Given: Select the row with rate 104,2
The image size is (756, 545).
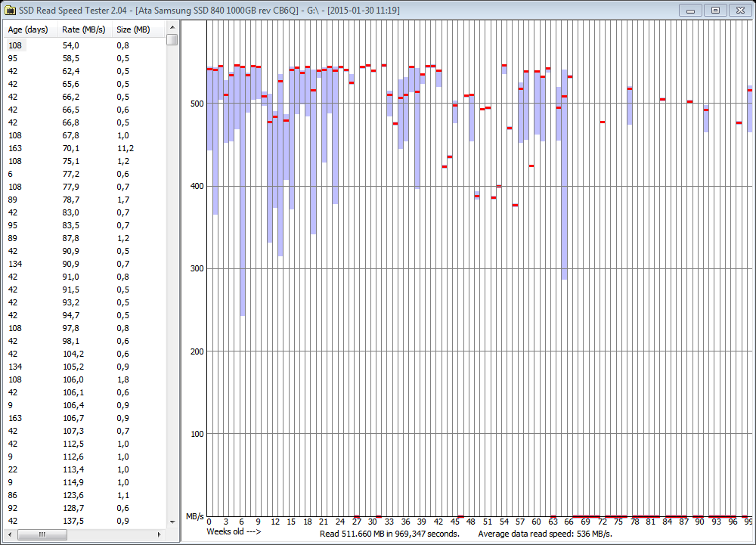Looking at the screenshot, I should pos(85,354).
